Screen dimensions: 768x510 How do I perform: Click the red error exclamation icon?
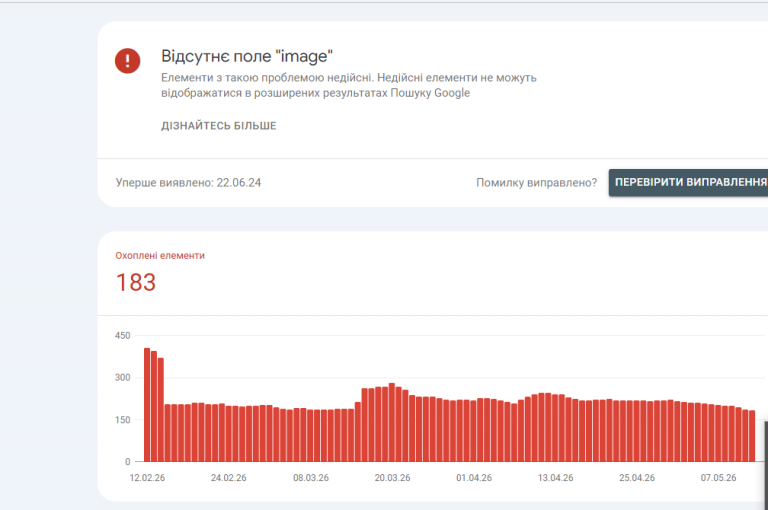click(x=127, y=61)
